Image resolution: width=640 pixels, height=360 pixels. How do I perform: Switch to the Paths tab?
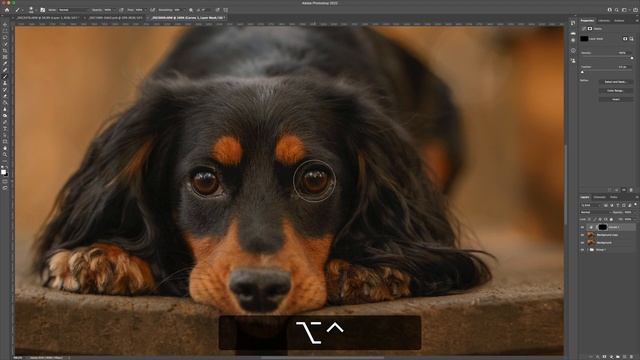(613, 197)
